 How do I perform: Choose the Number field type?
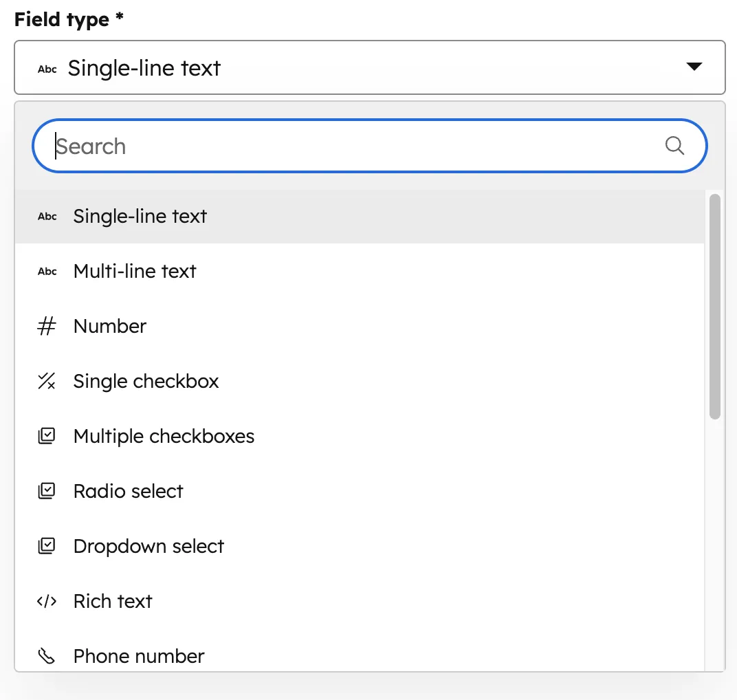click(109, 326)
